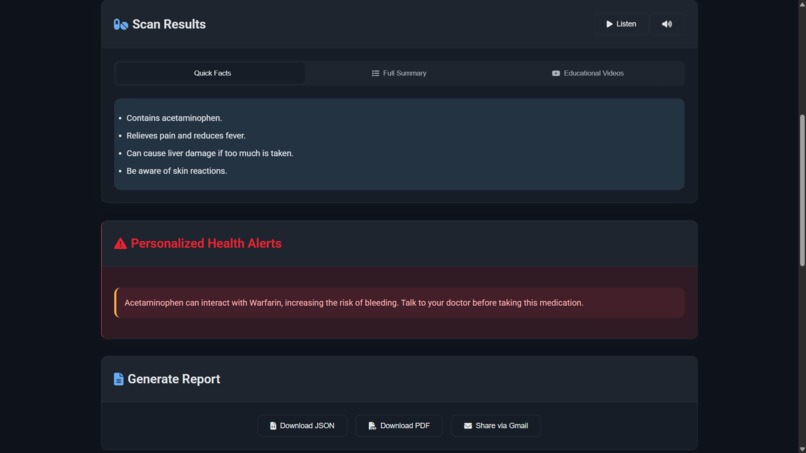The image size is (806, 453).
Task: Toggle the speaker volume icon
Action: pos(667,24)
